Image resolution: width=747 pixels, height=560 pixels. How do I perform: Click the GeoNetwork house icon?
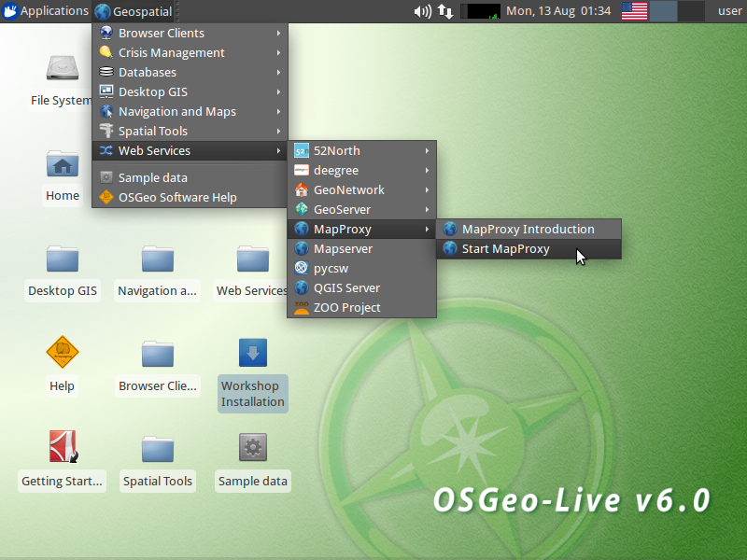[301, 190]
